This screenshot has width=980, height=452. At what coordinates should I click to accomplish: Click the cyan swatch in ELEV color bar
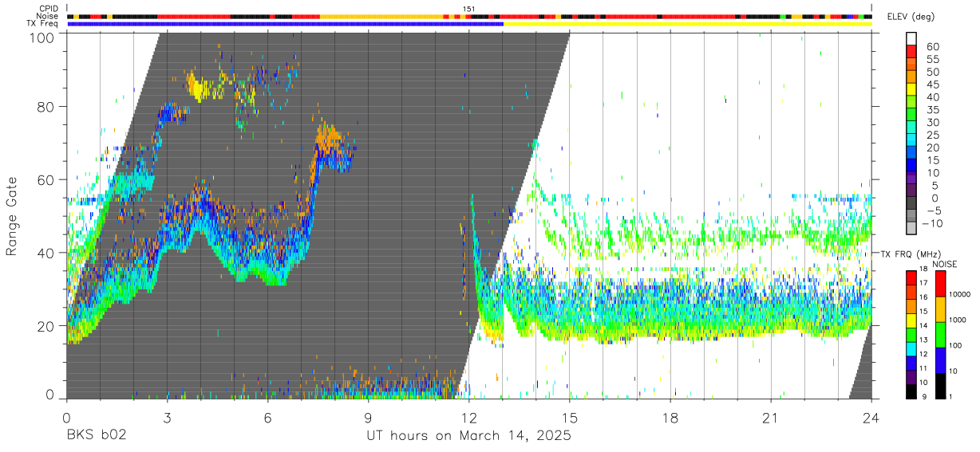912,140
